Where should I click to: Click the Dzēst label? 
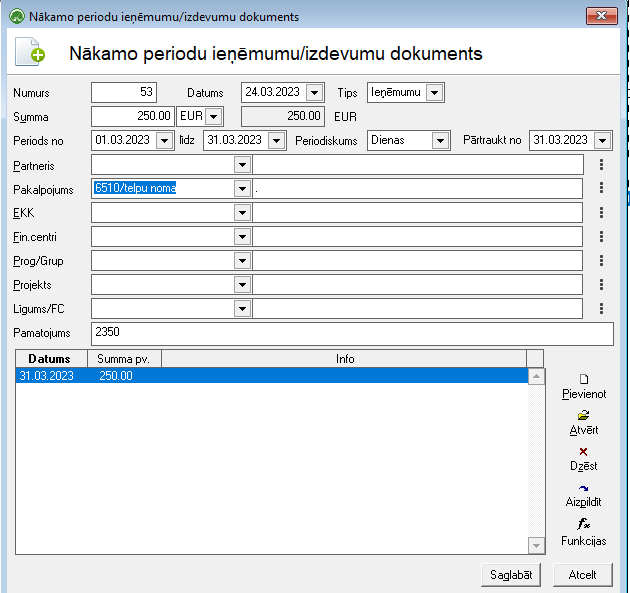pos(583,466)
